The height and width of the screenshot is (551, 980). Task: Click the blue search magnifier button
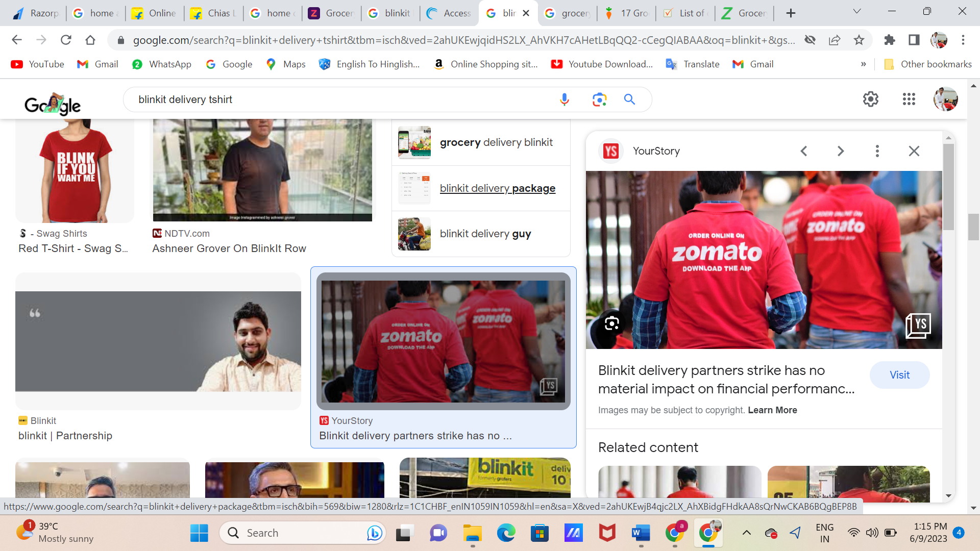(x=629, y=99)
